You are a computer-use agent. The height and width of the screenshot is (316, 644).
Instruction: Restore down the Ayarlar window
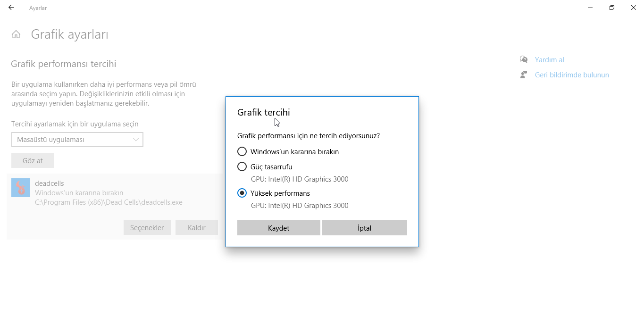[612, 8]
